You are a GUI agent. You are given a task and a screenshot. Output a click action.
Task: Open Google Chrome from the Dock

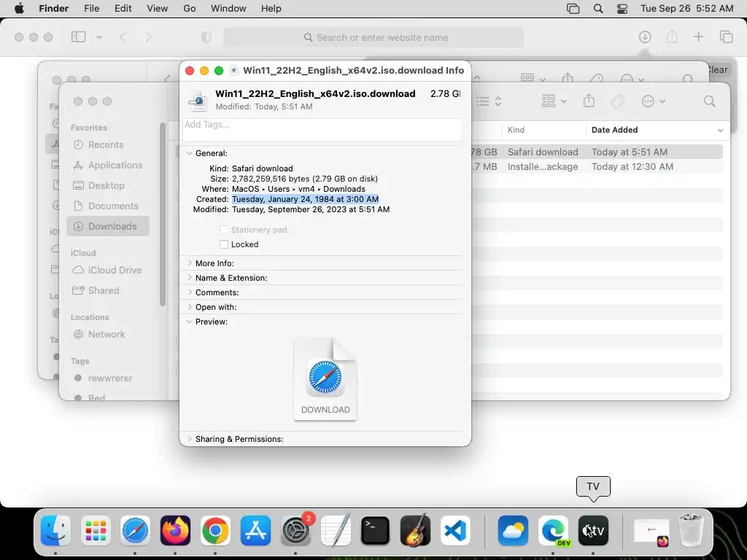[215, 531]
